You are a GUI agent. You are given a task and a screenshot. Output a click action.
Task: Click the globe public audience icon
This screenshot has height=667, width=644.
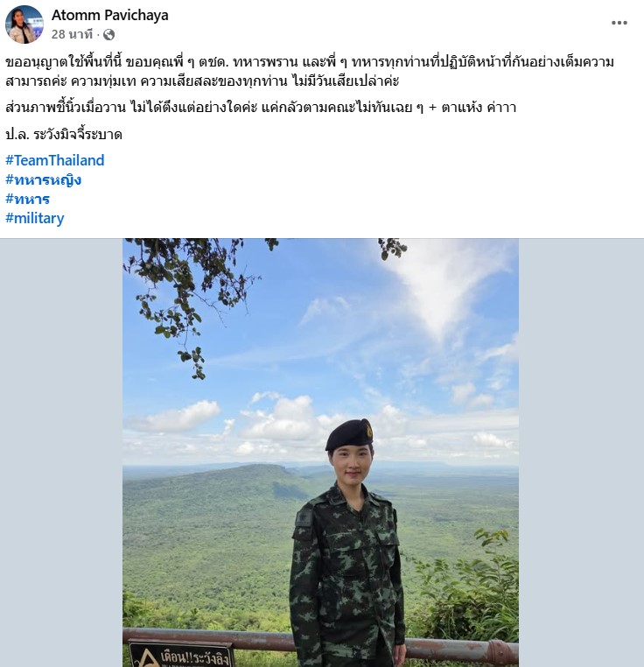point(108,34)
